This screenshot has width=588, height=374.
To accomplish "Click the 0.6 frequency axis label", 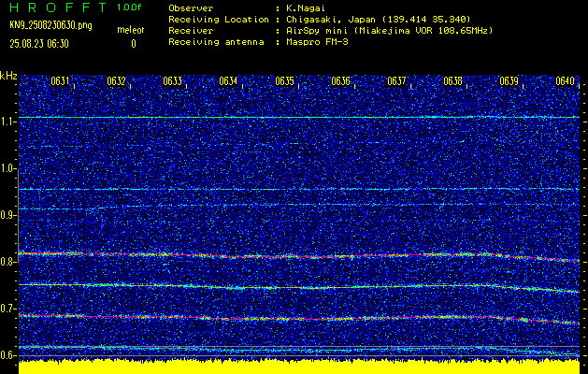I will (7, 355).
